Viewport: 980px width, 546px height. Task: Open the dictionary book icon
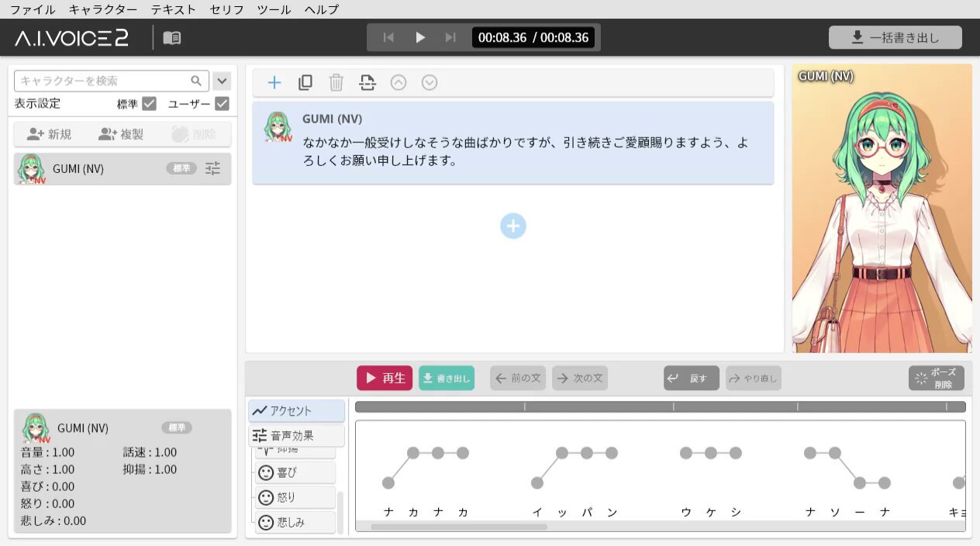tap(172, 38)
